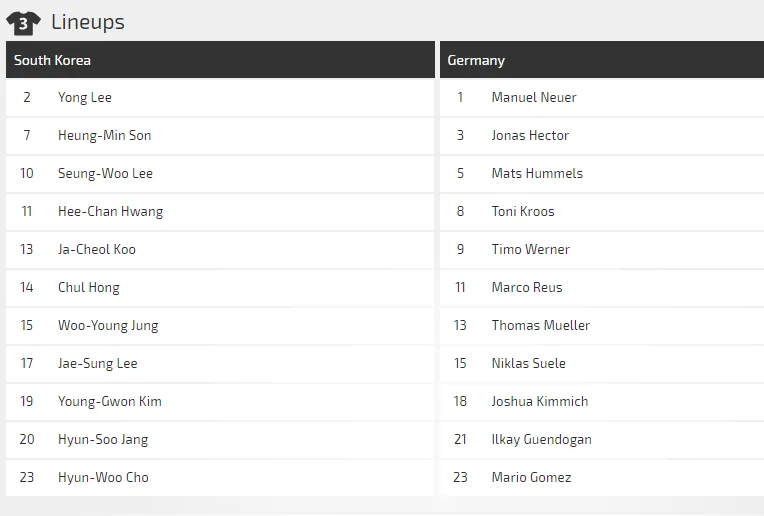Open Joshua Kimmich's profile
This screenshot has width=764, height=516.
(x=540, y=401)
